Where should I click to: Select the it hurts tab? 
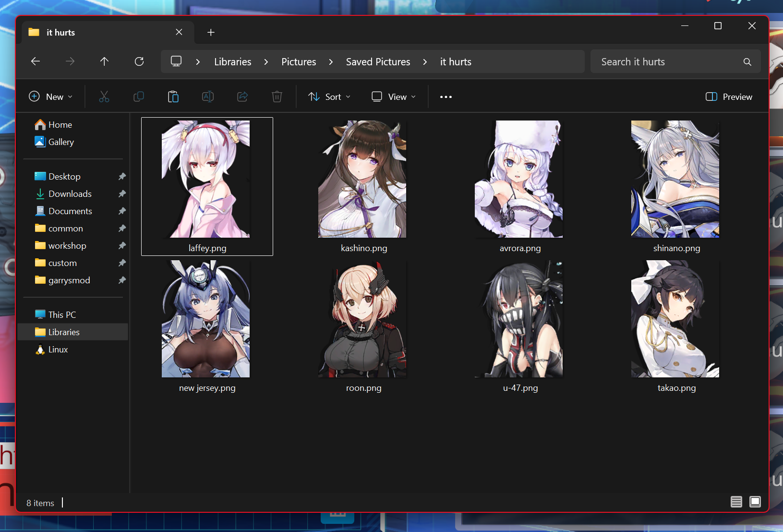pos(108,32)
